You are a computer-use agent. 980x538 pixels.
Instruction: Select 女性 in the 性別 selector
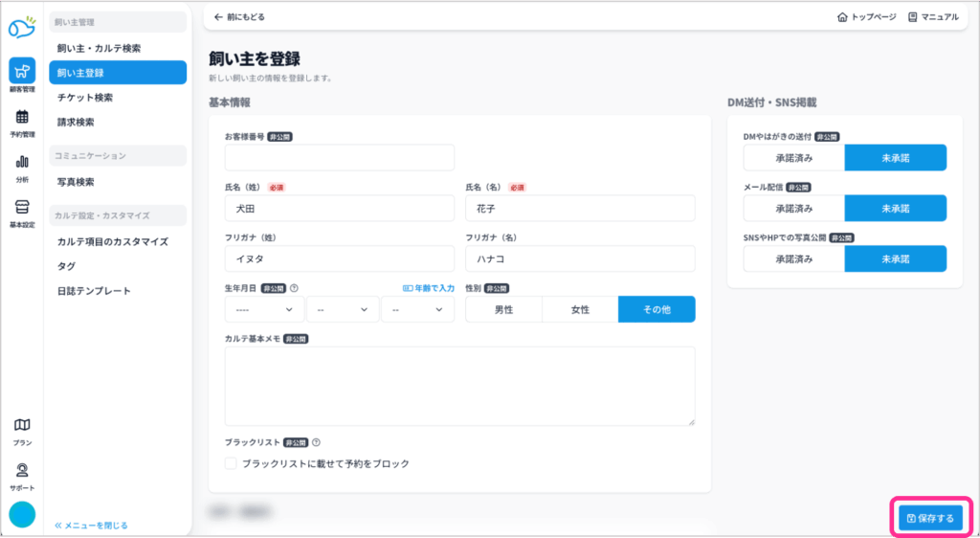580,309
